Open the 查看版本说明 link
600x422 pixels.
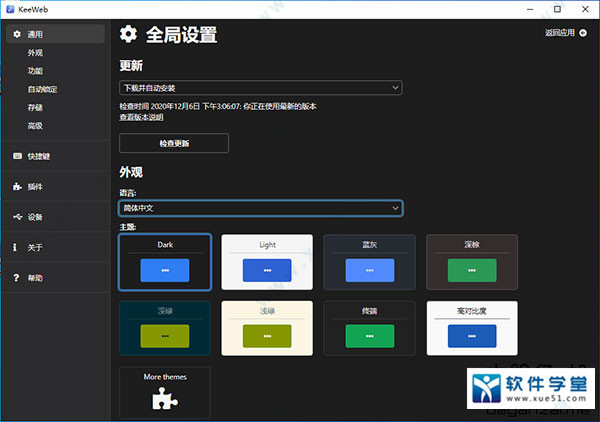[x=141, y=117]
